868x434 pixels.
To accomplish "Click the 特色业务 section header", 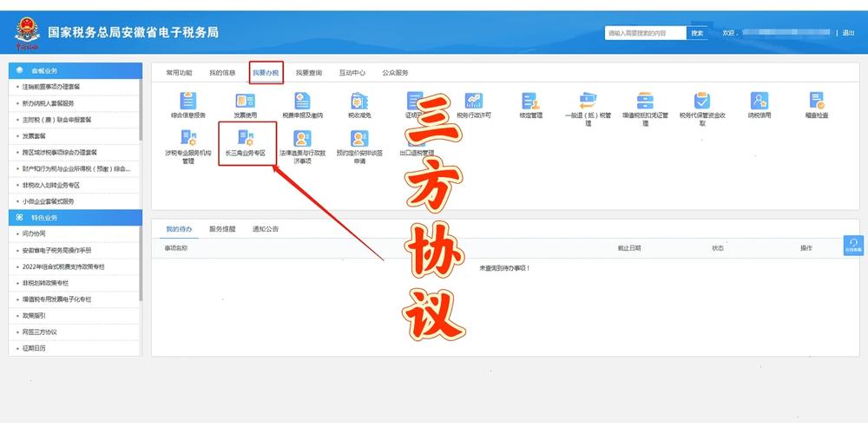I will [76, 218].
